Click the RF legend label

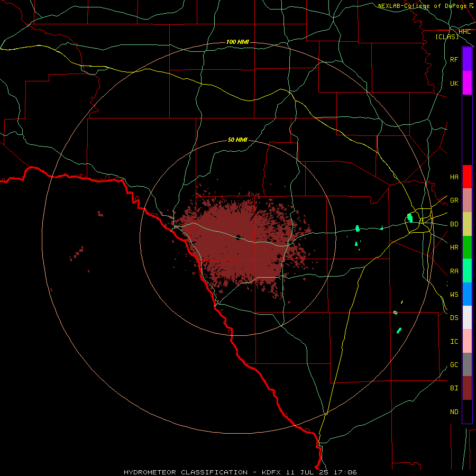pos(454,60)
